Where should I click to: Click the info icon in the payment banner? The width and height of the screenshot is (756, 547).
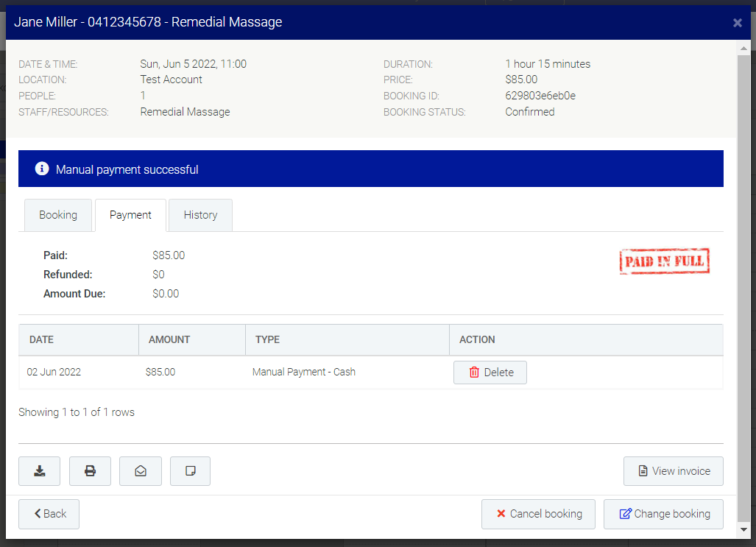click(x=42, y=168)
